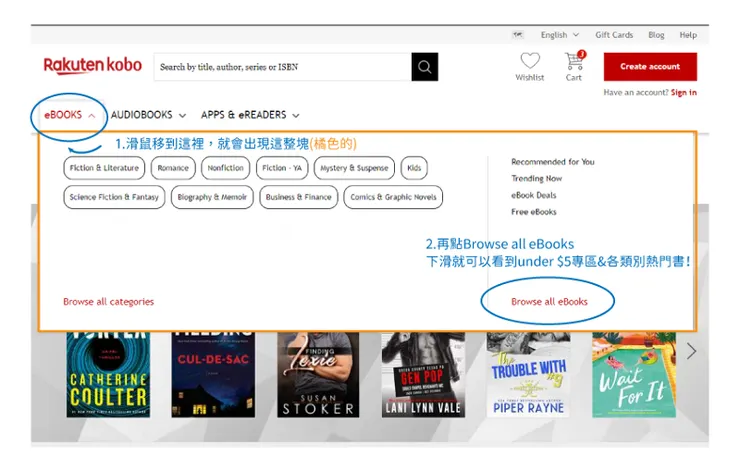Select the Fiction & Literature category

(x=104, y=168)
